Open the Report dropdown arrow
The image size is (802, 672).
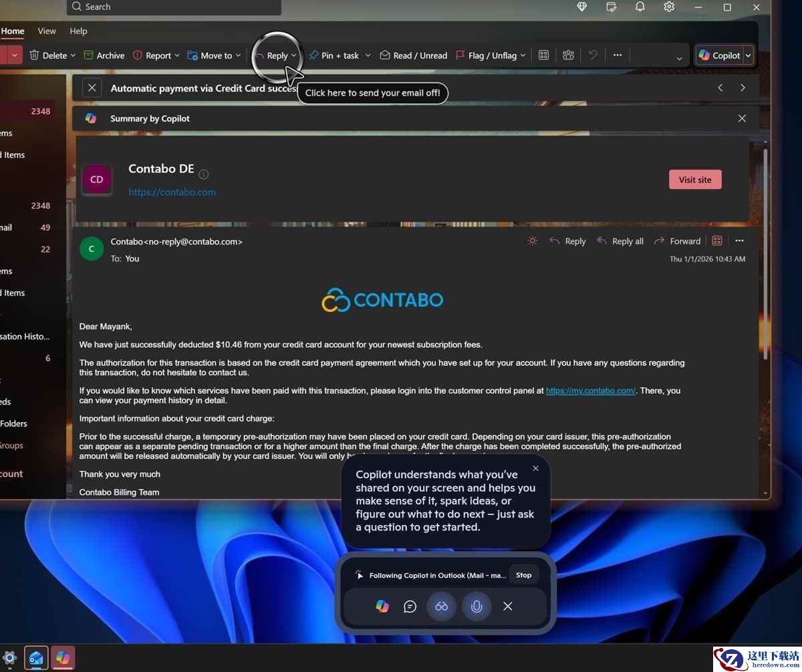(177, 55)
